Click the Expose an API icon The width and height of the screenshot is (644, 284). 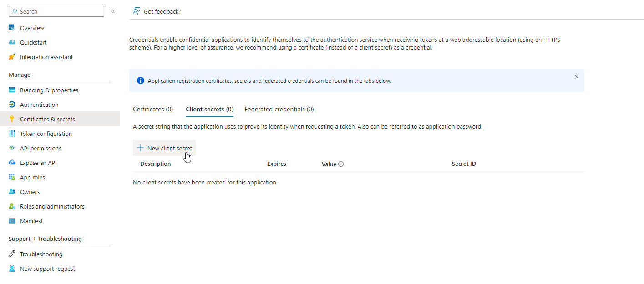[12, 163]
